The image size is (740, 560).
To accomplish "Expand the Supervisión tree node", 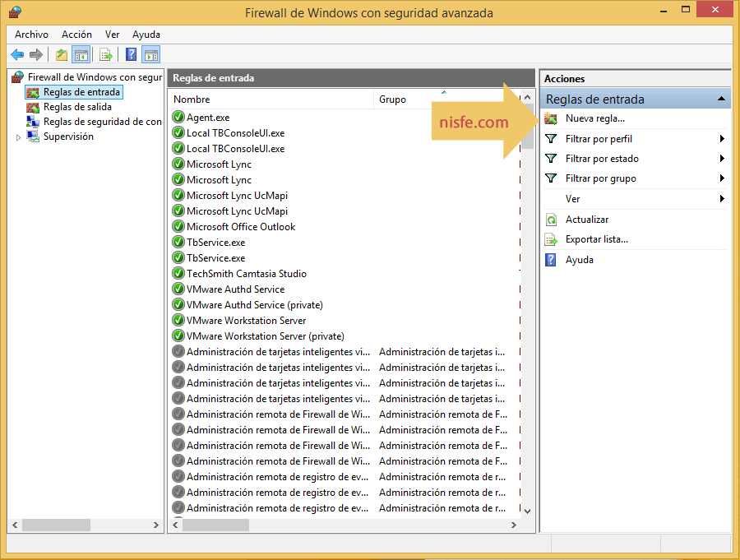I will (18, 137).
